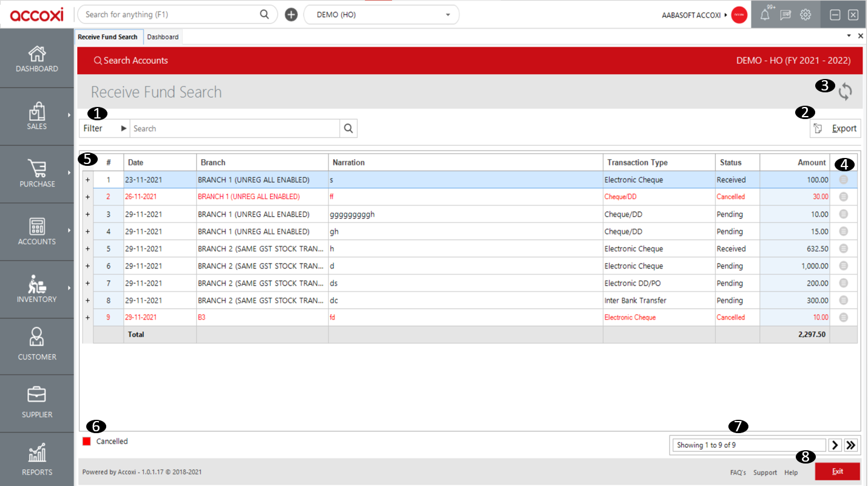Click the global search magnifier icon
Screen dimensions: 868x486
point(264,15)
